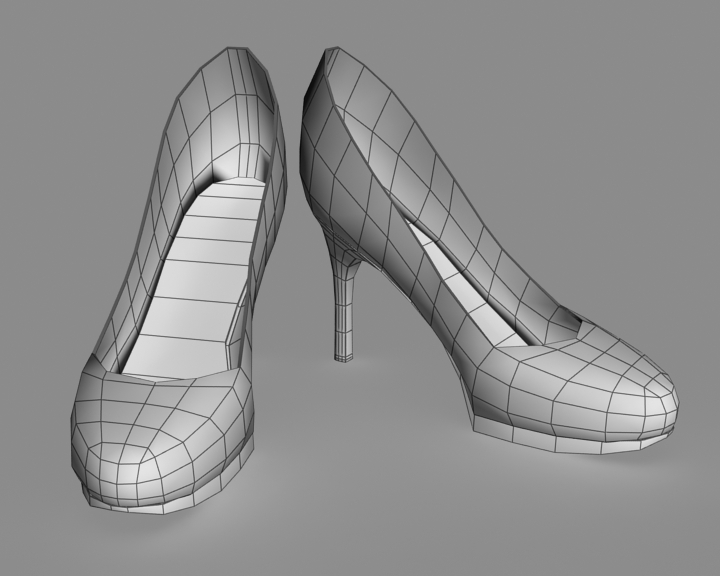Pick the bottom tip of the stiletto heel

tap(343, 355)
